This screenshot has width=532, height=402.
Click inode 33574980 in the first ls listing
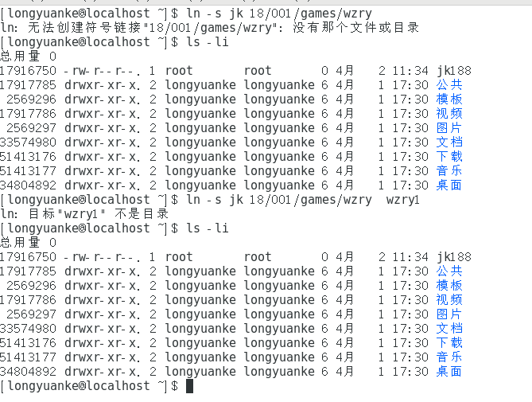[28, 142]
